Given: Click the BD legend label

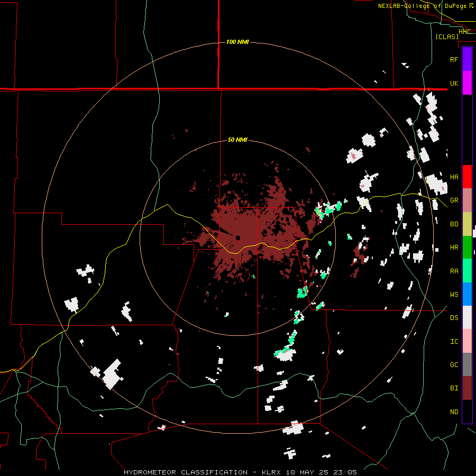Looking at the screenshot, I should tap(454, 224).
